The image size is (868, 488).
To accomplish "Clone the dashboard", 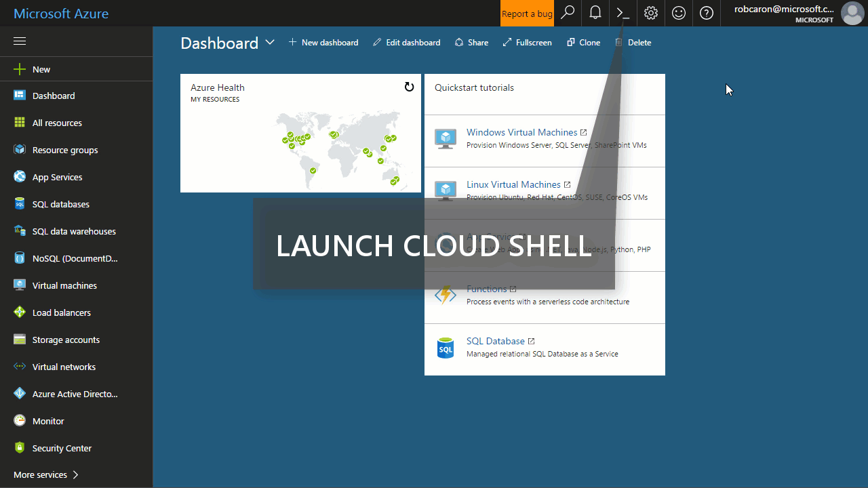I will click(583, 42).
